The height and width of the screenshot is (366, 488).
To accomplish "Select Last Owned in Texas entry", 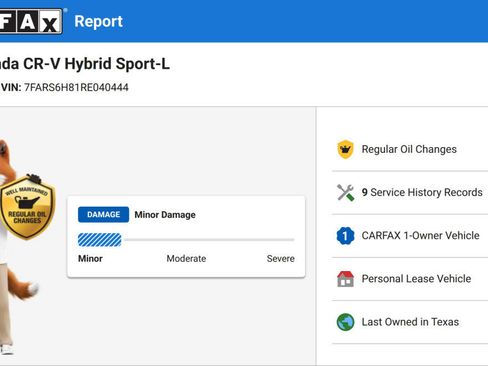I will tap(410, 322).
